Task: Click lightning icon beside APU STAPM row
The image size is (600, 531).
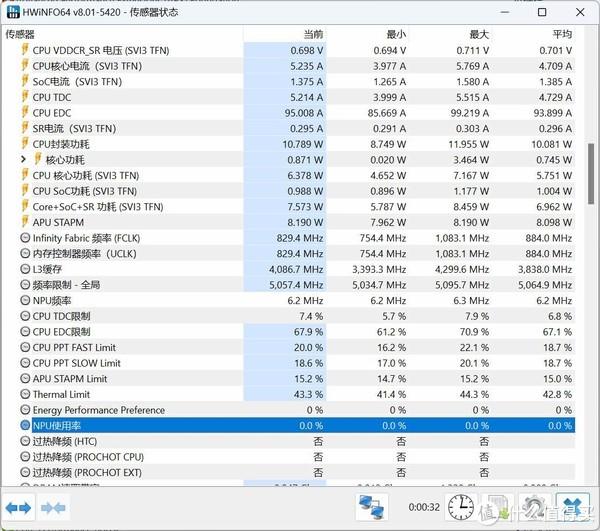Action: tap(25, 222)
